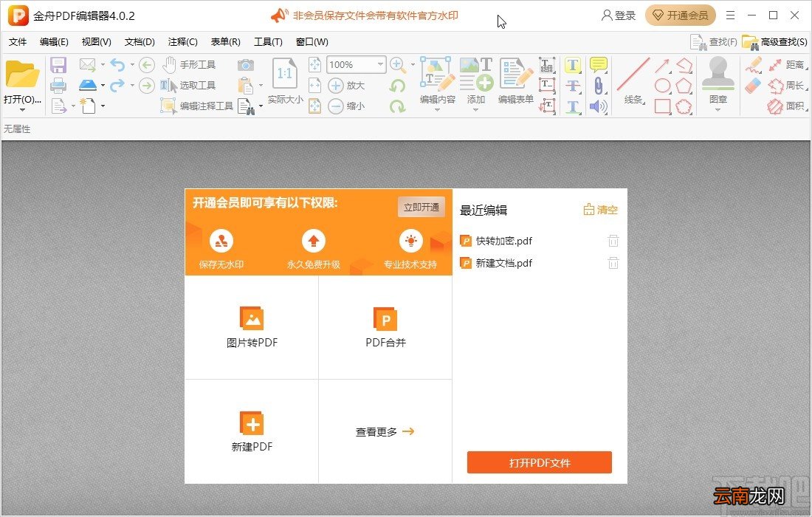
Task: Select the line (线条) drawing tool
Action: (x=633, y=81)
